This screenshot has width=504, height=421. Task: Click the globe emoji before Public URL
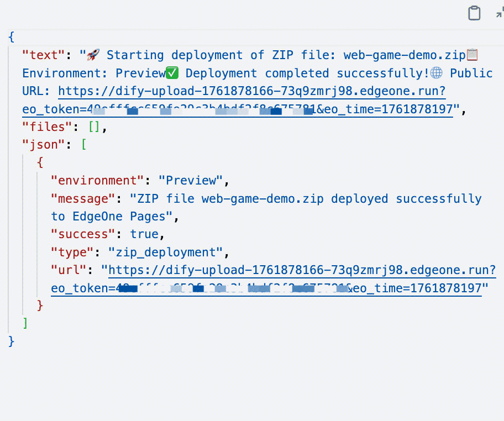coord(437,73)
